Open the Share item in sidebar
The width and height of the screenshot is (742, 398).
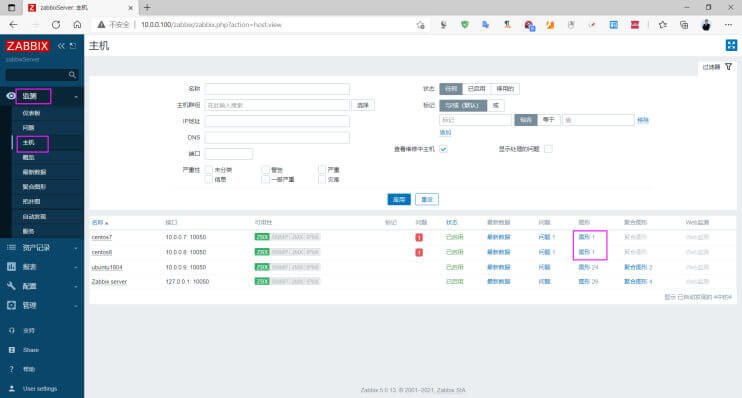click(31, 350)
